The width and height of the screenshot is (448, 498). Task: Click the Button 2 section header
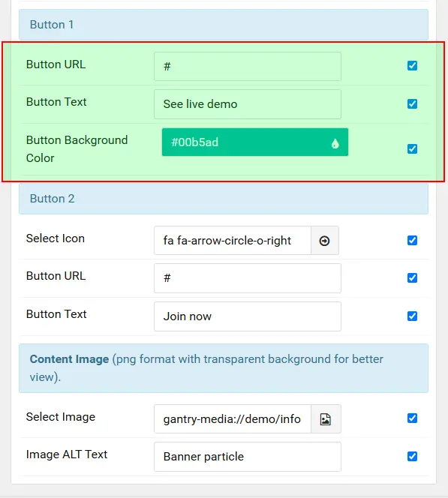point(224,199)
